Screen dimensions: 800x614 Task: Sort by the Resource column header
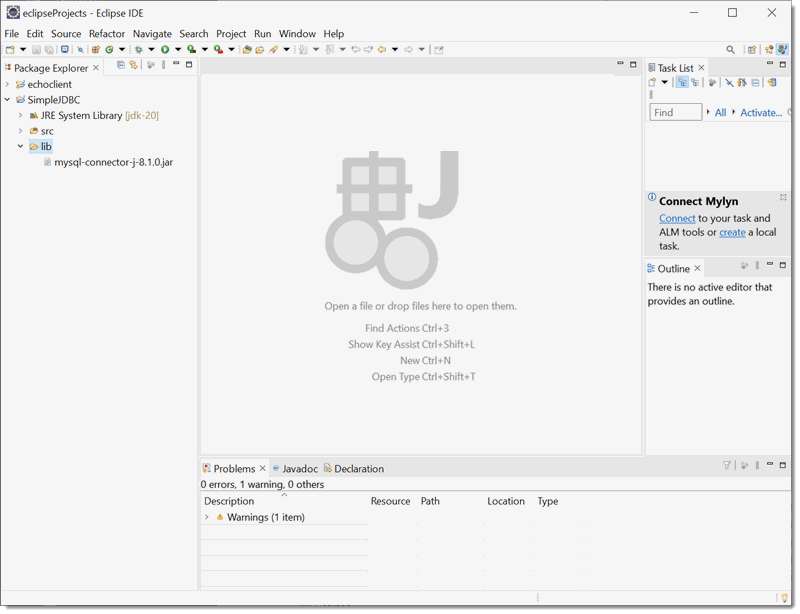390,501
